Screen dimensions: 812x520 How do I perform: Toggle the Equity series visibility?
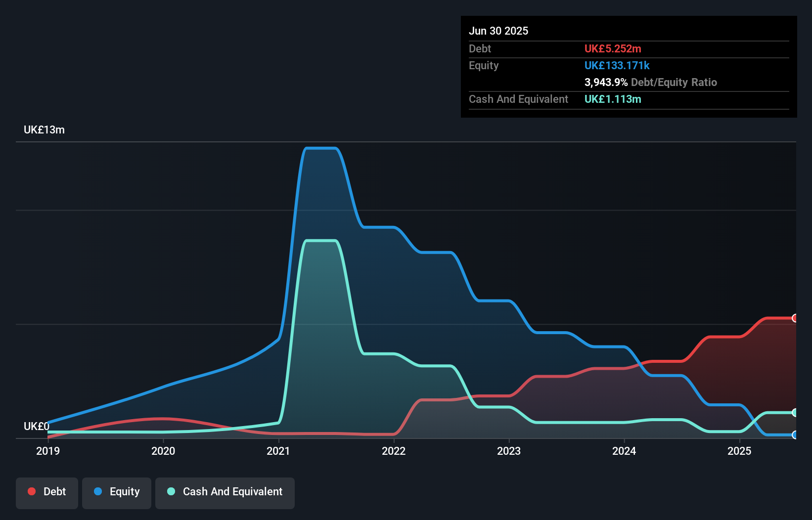(116, 492)
